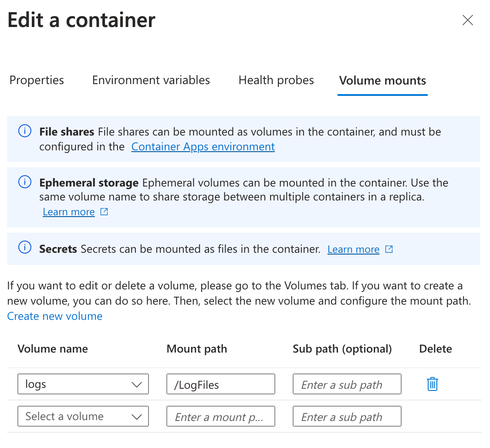Click external link icon after Ephemeral storage Learn more
Viewport: 490px width, 448px height.
[x=104, y=211]
